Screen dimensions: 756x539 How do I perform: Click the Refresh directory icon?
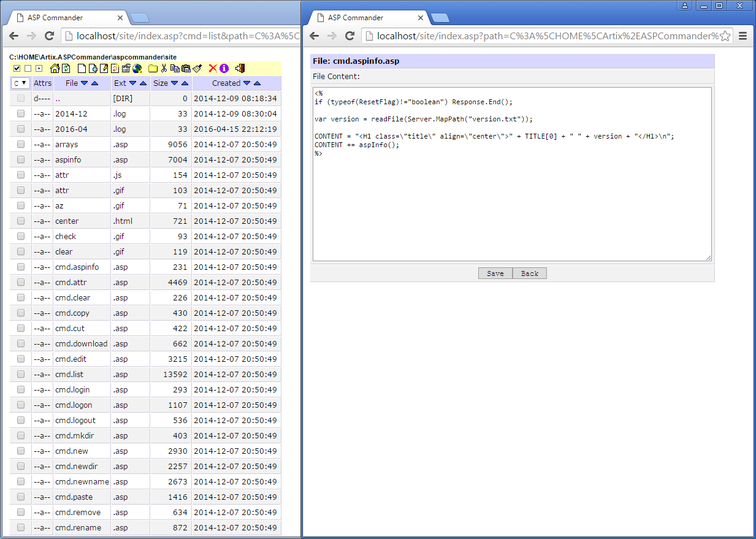(x=66, y=68)
